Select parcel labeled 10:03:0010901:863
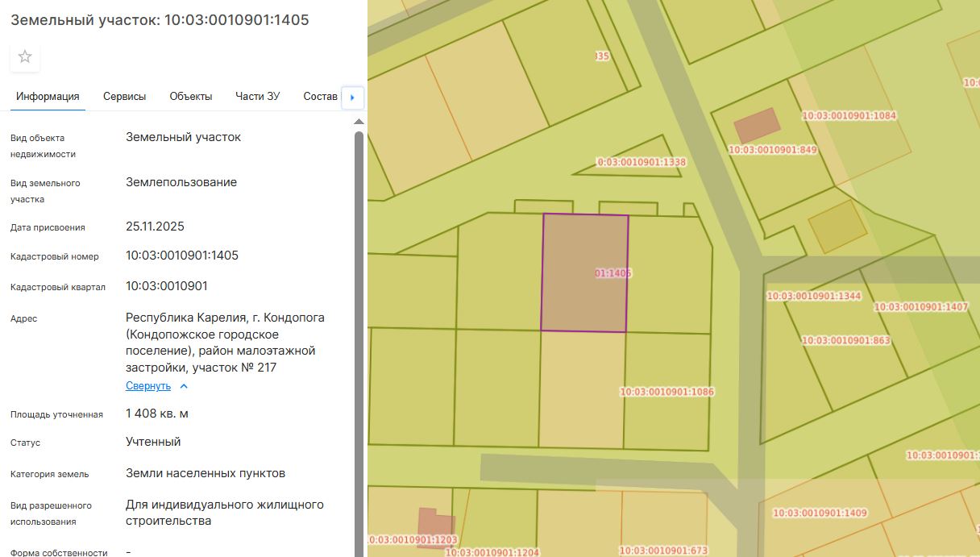Screen dimensions: 980x557 tap(845, 340)
